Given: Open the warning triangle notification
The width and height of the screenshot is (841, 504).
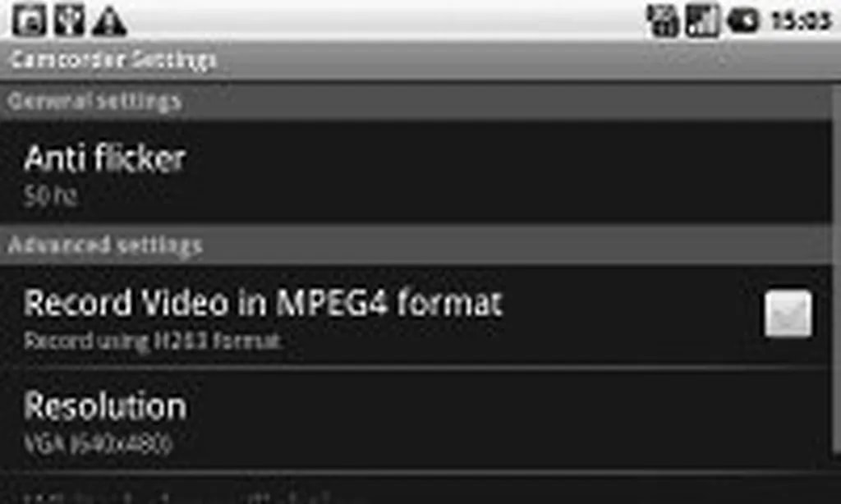Looking at the screenshot, I should [109, 21].
